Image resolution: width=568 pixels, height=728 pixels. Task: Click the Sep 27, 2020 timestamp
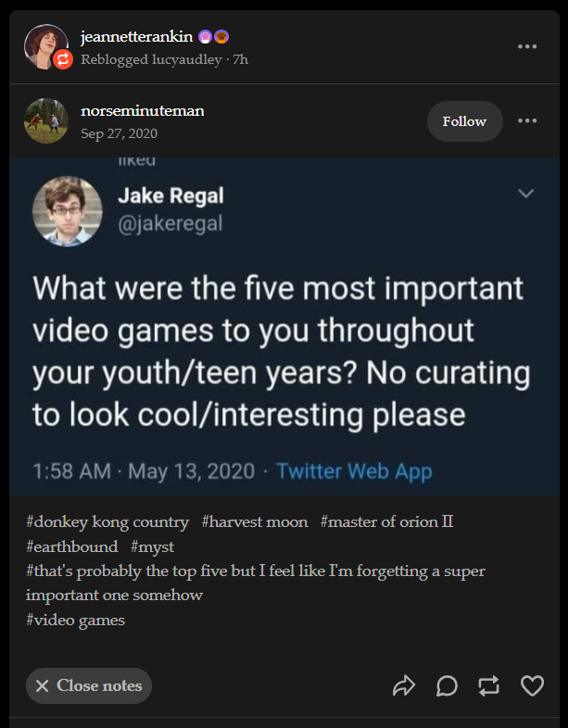pyautogui.click(x=119, y=133)
